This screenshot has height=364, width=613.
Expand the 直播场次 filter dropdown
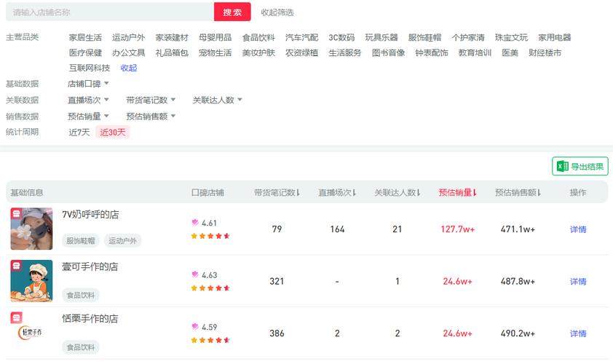click(88, 100)
